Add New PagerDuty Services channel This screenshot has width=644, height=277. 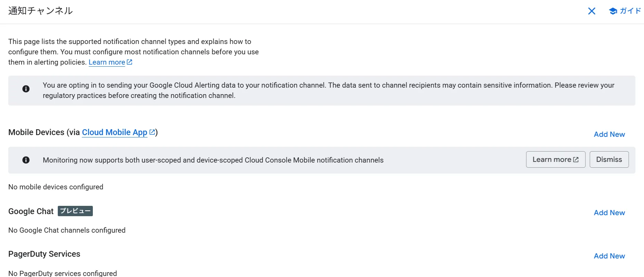coord(609,256)
